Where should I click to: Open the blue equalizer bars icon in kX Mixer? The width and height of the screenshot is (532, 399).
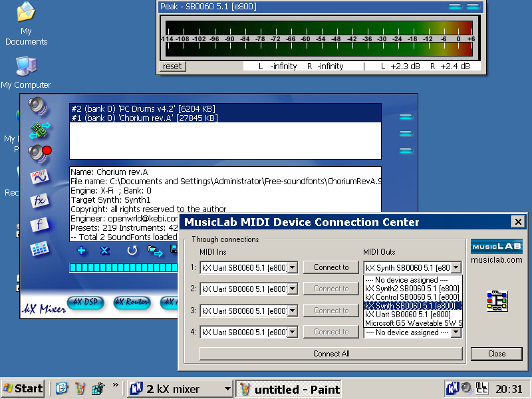(x=39, y=249)
